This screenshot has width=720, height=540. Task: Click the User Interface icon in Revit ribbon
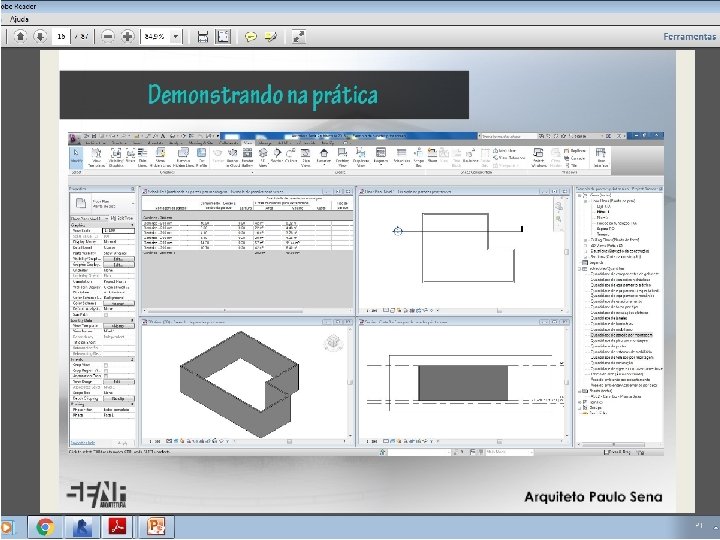601,157
